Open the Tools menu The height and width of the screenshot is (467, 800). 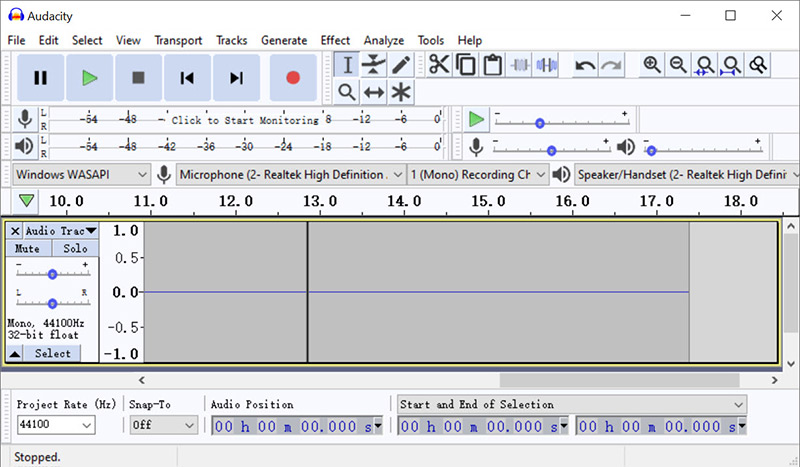[431, 40]
